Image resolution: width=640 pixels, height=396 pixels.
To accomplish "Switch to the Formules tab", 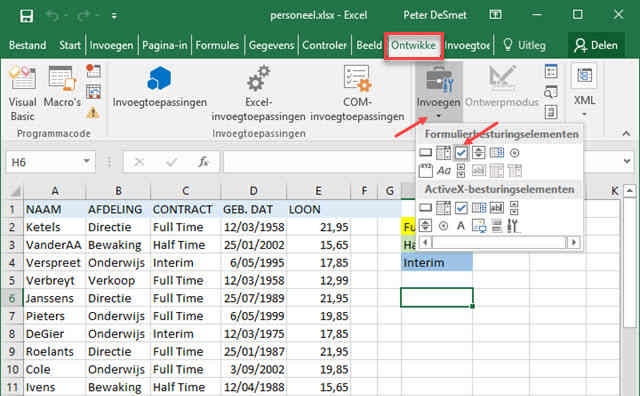I will click(217, 45).
